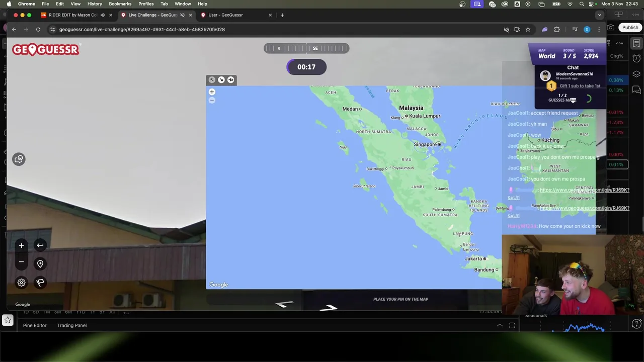Image resolution: width=644 pixels, height=362 pixels.
Task: Open Spotlight search in menu bar
Action: (x=582, y=4)
